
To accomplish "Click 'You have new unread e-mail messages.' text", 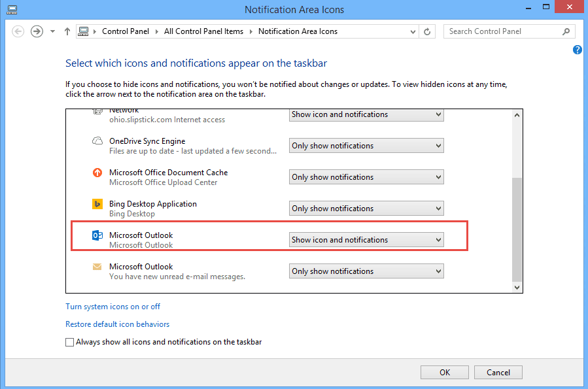I will pos(177,277).
